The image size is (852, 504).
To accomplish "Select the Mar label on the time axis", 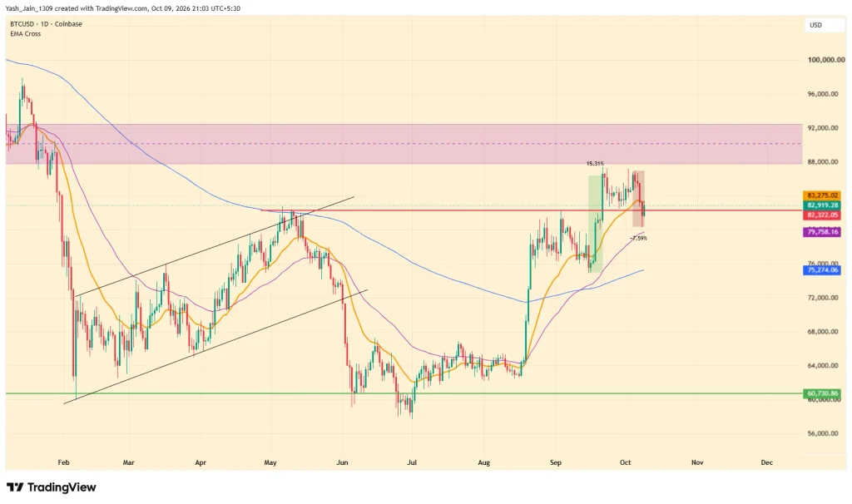I will click(128, 462).
